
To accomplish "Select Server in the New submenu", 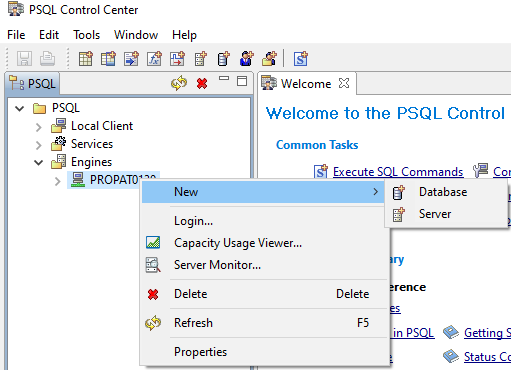I will coord(447,214).
